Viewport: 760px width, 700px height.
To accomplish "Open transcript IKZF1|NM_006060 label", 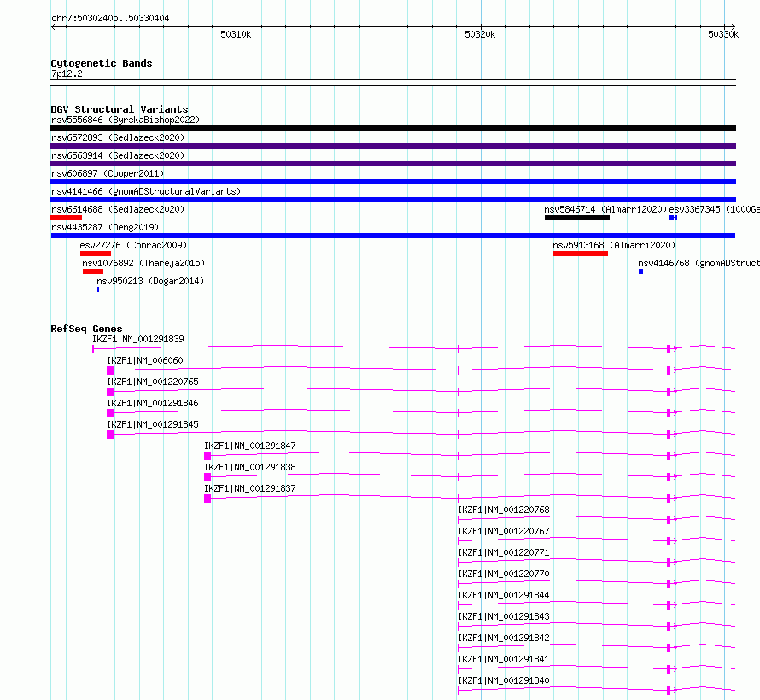I will point(145,360).
